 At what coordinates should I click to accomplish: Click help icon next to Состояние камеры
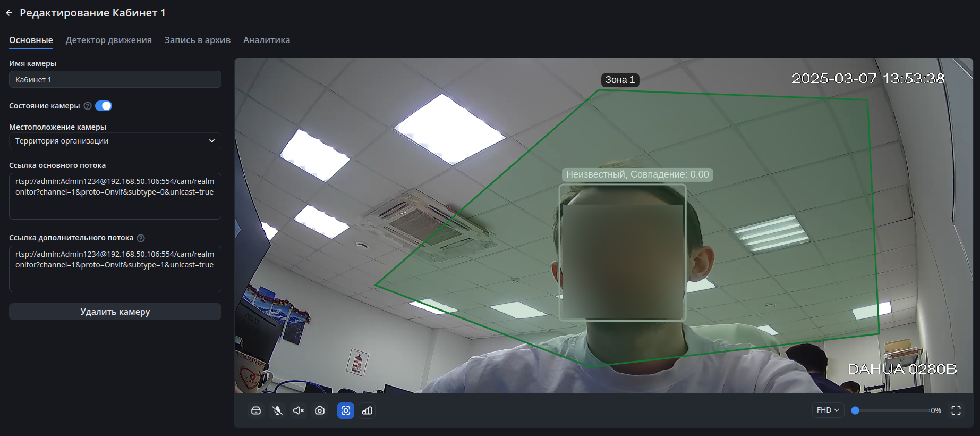[88, 106]
